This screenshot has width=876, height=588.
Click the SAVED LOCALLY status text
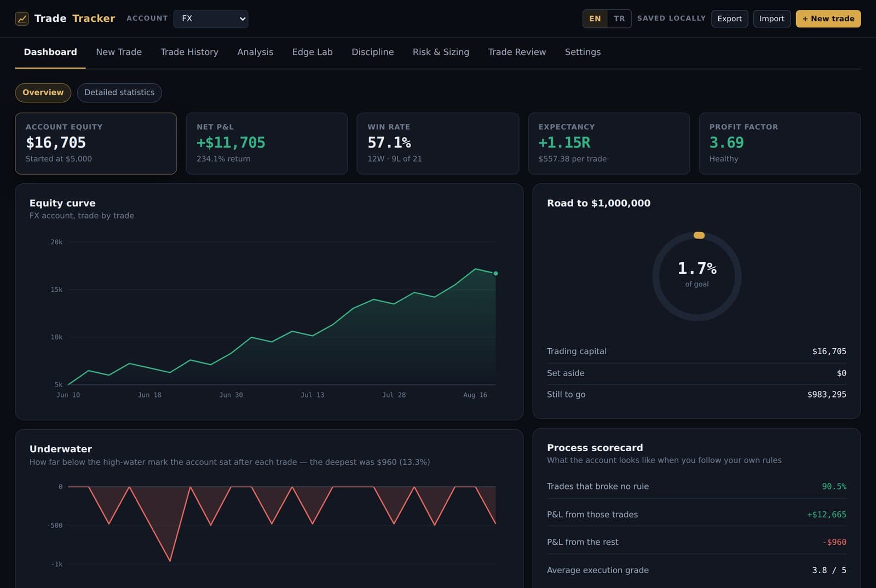(x=671, y=19)
